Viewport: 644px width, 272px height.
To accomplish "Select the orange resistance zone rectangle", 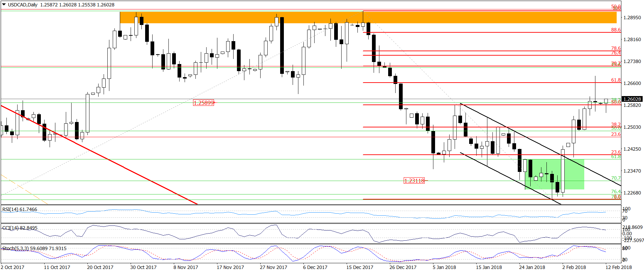I will pos(368,18).
